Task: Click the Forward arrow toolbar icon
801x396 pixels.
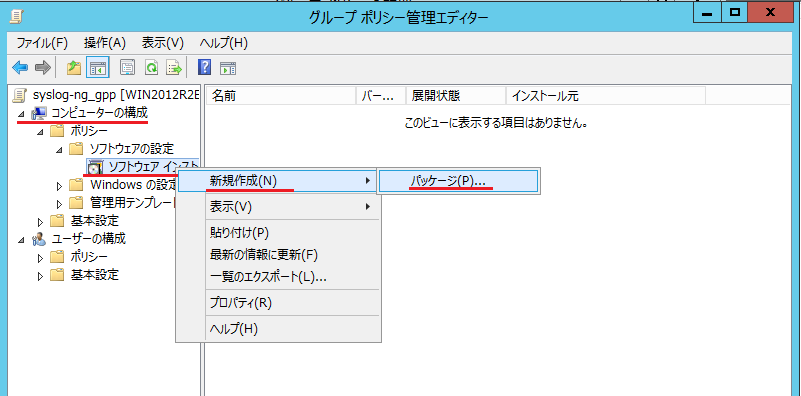Action: pyautogui.click(x=43, y=67)
